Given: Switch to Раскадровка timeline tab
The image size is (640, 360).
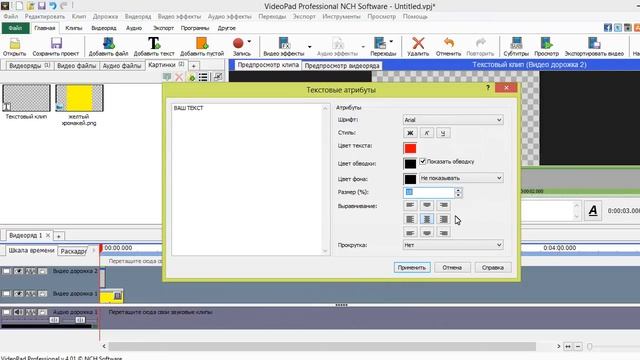Looking at the screenshot, I should 73,251.
